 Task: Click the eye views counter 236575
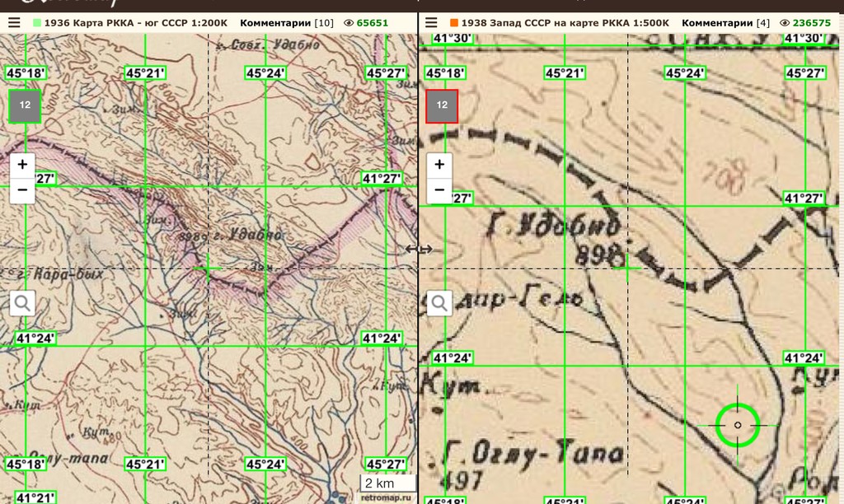[799, 23]
